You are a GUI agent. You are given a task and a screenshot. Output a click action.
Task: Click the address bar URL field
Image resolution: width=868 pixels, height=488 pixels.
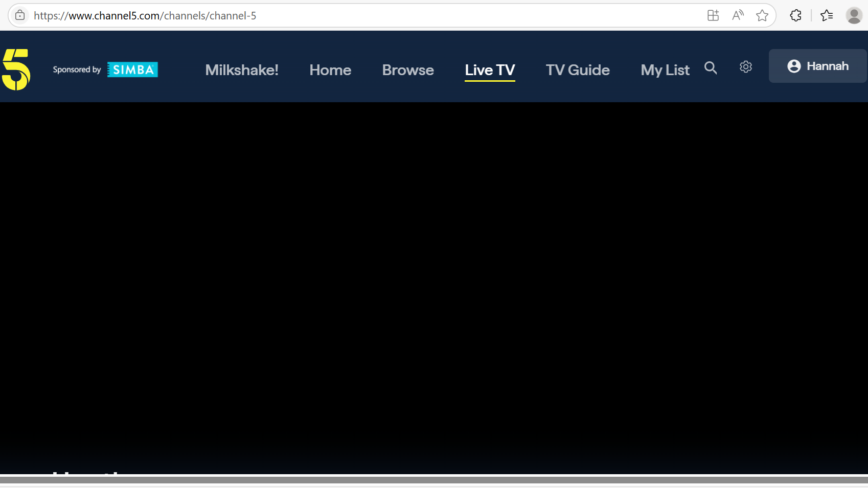tap(358, 16)
